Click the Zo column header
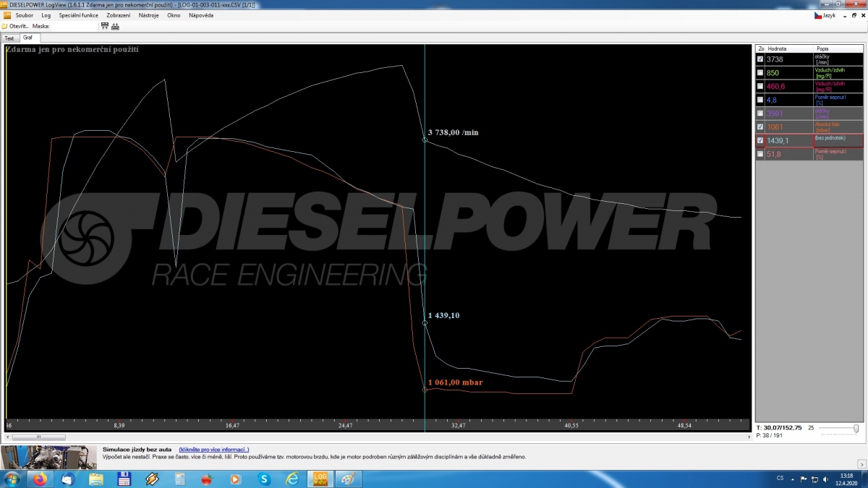868x488 pixels. 760,48
